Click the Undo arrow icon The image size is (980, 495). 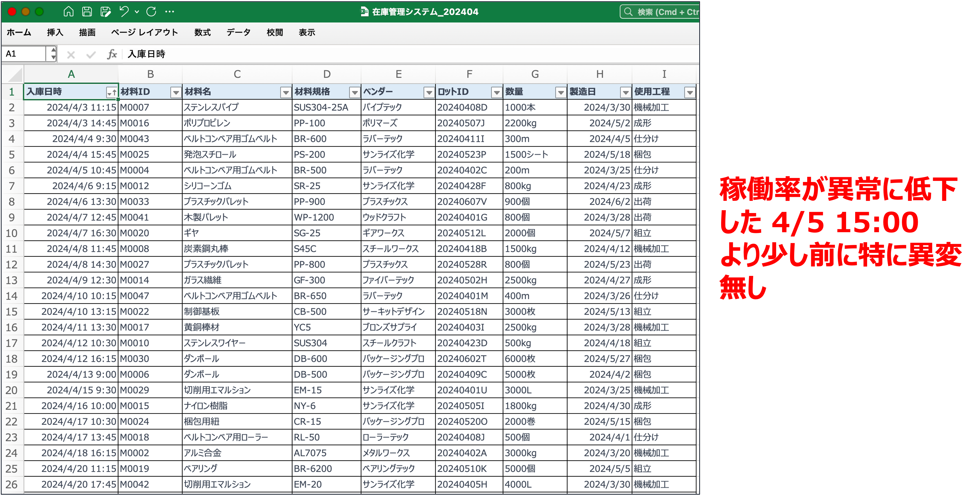coord(124,12)
